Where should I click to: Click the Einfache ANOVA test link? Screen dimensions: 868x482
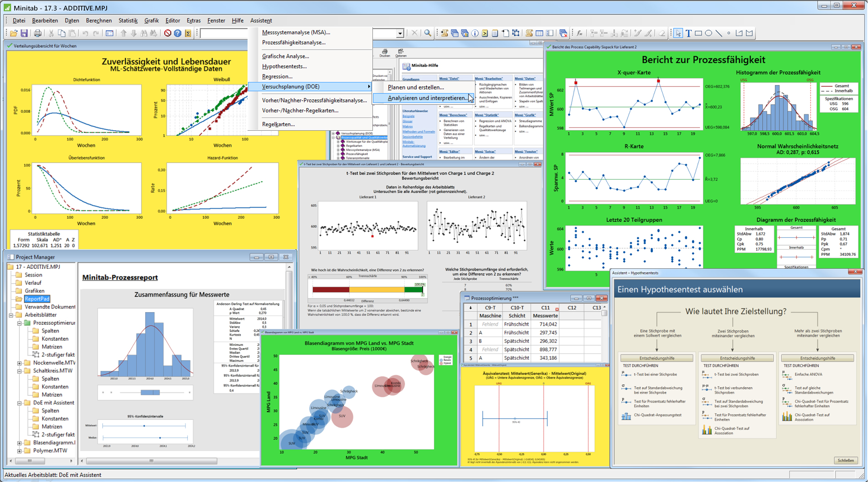[808, 374]
